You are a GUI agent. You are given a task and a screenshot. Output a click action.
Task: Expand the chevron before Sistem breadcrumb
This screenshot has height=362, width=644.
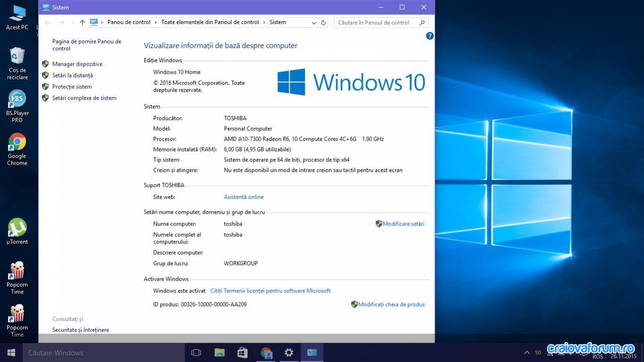[x=264, y=22]
